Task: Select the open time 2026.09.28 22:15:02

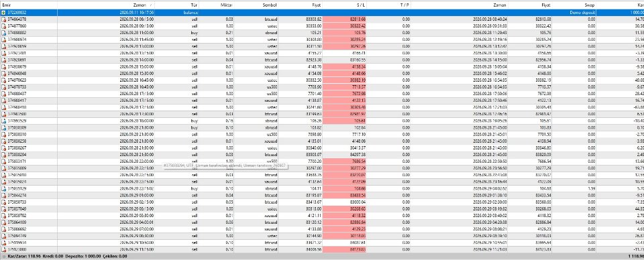Action: tap(137, 189)
